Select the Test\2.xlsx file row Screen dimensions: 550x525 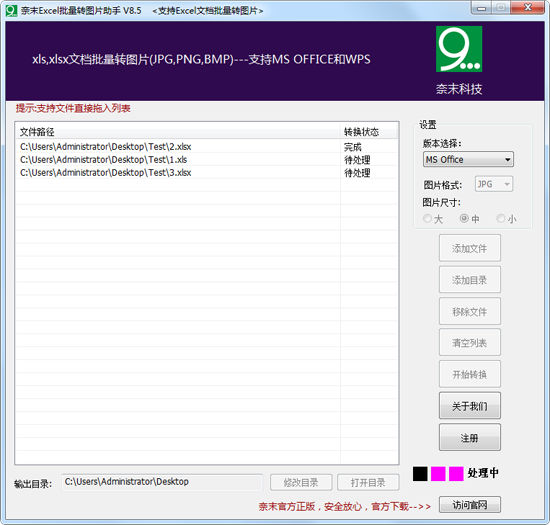pyautogui.click(x=207, y=147)
